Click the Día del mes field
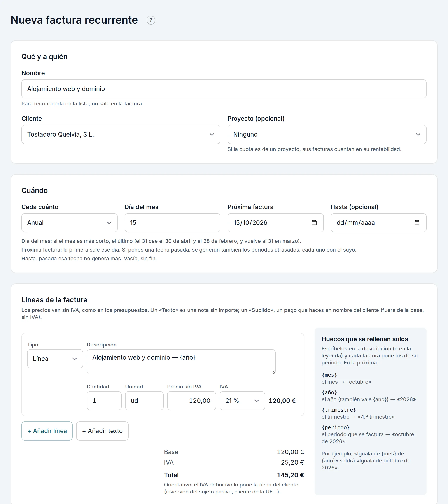This screenshot has height=504, width=448. pyautogui.click(x=172, y=223)
